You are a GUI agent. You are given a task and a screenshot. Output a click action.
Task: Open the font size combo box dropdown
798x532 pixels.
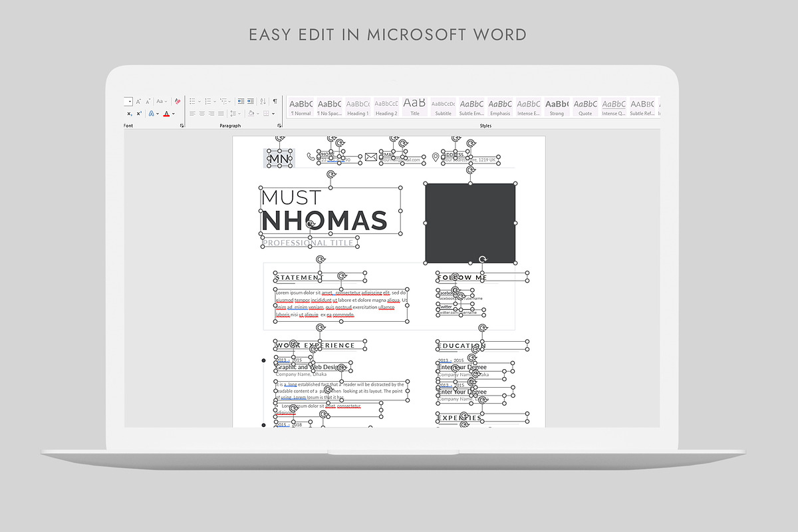[128, 101]
